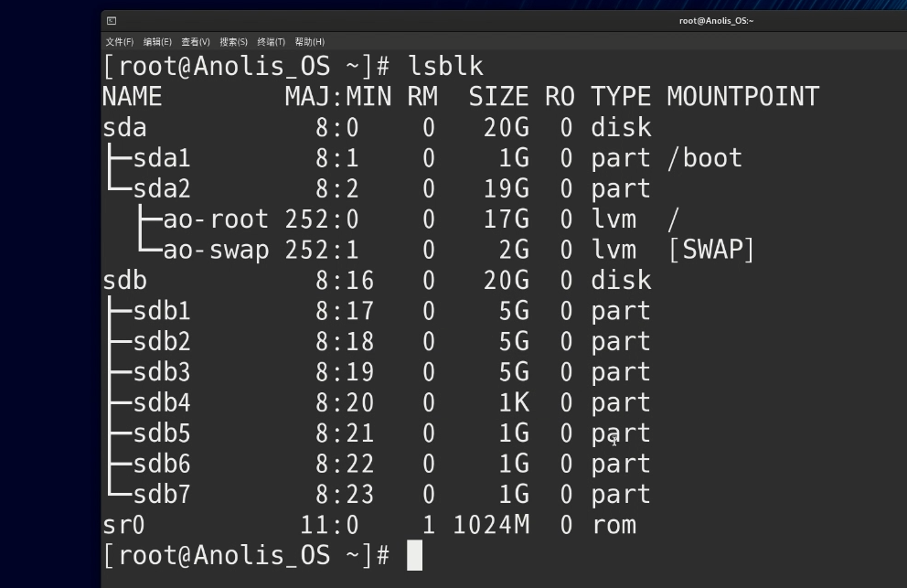Viewport: 907px width, 588px height.
Task: Click the [SWAP] mountpoint text
Action: point(710,249)
